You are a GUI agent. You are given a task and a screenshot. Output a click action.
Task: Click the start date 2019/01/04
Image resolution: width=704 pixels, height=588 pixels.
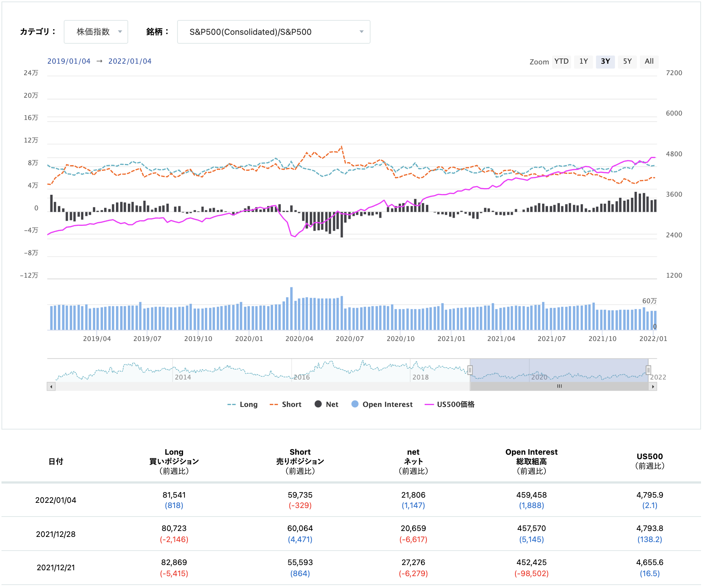[69, 61]
